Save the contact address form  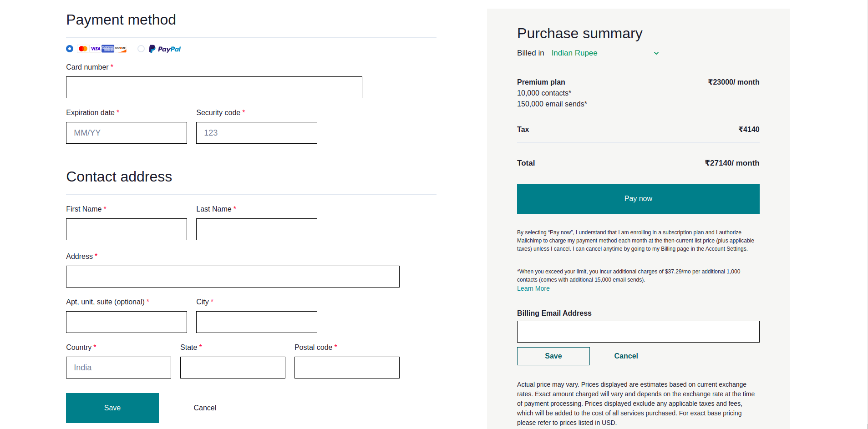click(x=112, y=408)
